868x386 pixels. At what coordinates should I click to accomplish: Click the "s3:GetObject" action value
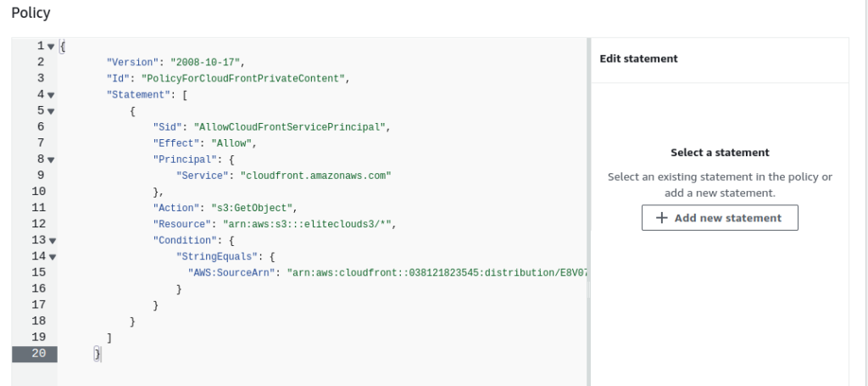(x=252, y=208)
